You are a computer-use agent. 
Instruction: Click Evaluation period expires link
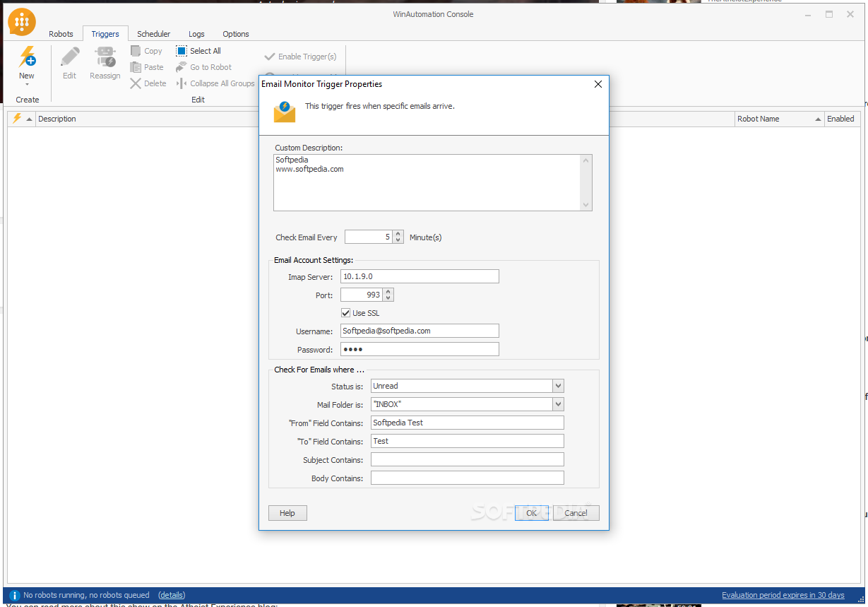point(783,595)
